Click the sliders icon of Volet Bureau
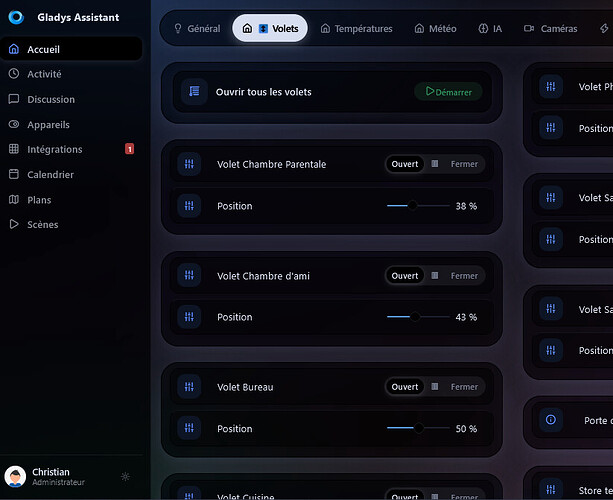Viewport: 613px width, 500px height. pos(189,387)
